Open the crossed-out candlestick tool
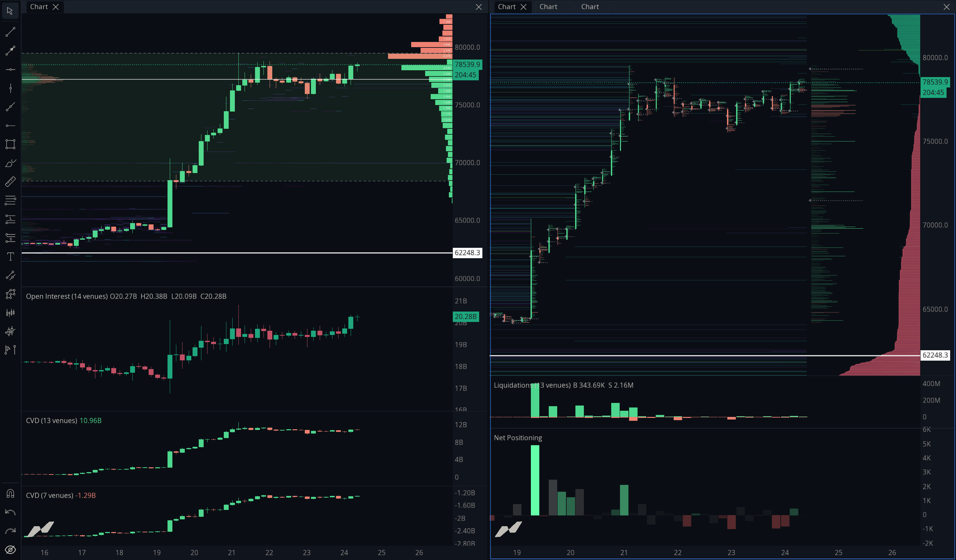This screenshot has height=560, width=956. click(x=10, y=331)
